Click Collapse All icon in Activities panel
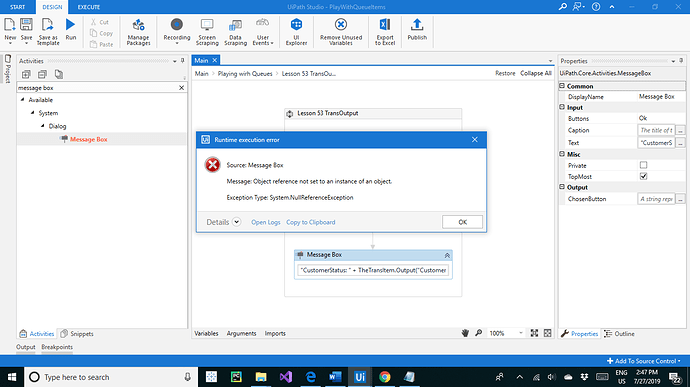690x387 pixels. point(42,74)
